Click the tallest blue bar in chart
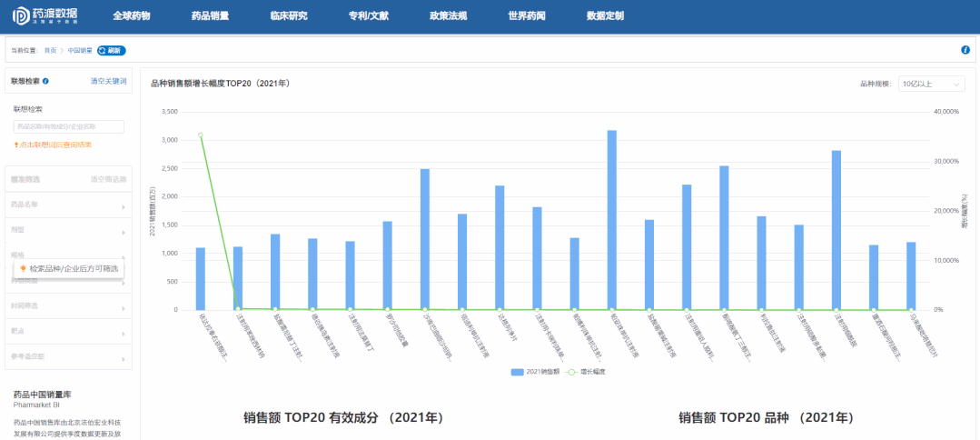The image size is (980, 440). pos(611,219)
